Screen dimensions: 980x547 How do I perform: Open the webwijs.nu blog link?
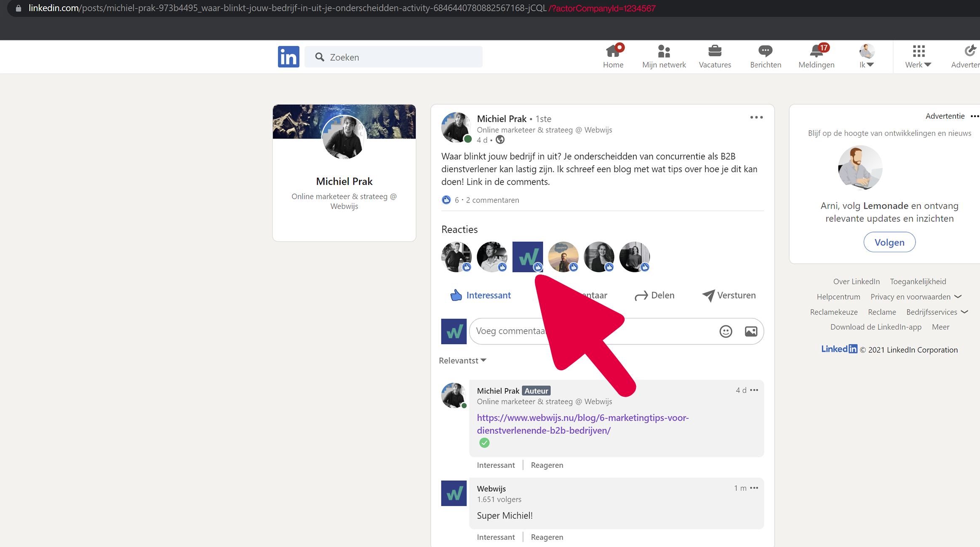tap(582, 424)
